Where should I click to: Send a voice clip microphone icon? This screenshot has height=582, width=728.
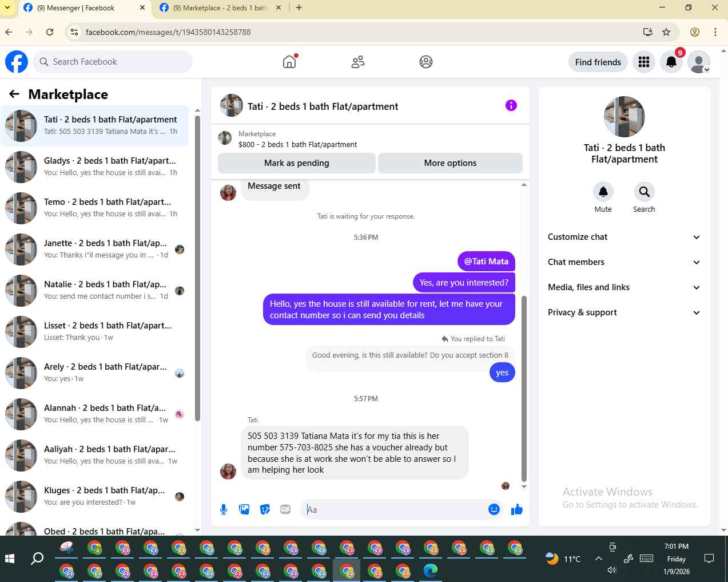224,509
